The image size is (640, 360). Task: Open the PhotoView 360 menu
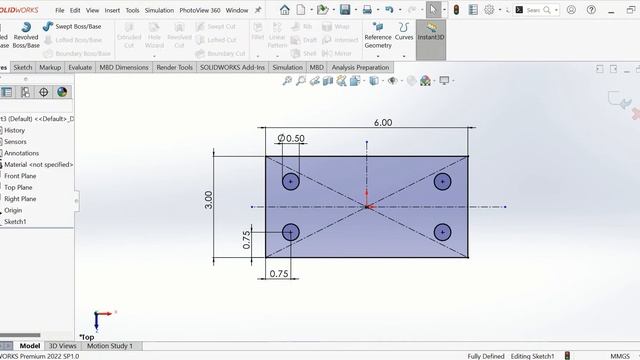pos(200,10)
